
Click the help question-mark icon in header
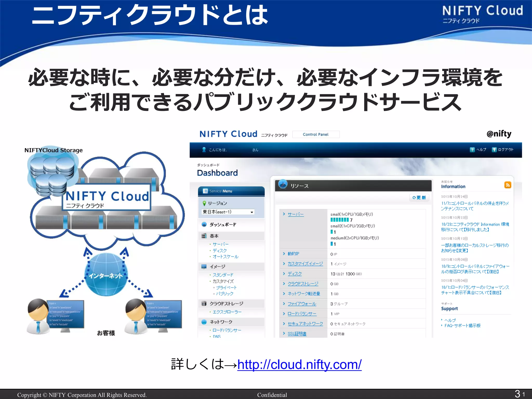[472, 150]
